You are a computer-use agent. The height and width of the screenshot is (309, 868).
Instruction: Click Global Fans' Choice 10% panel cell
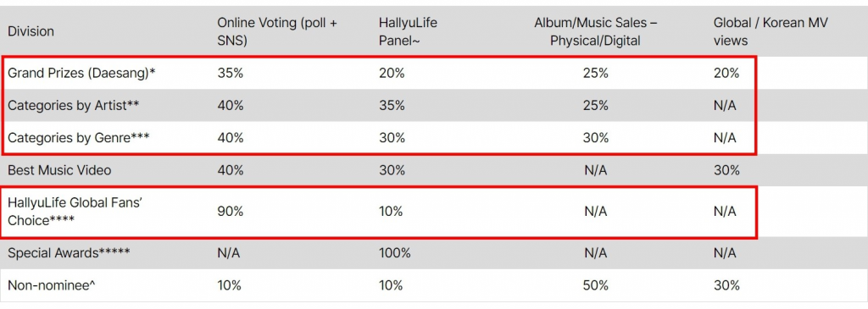pos(391,211)
